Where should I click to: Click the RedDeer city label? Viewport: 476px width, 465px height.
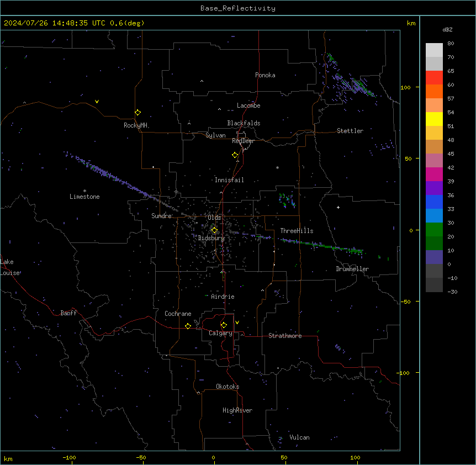pos(243,141)
